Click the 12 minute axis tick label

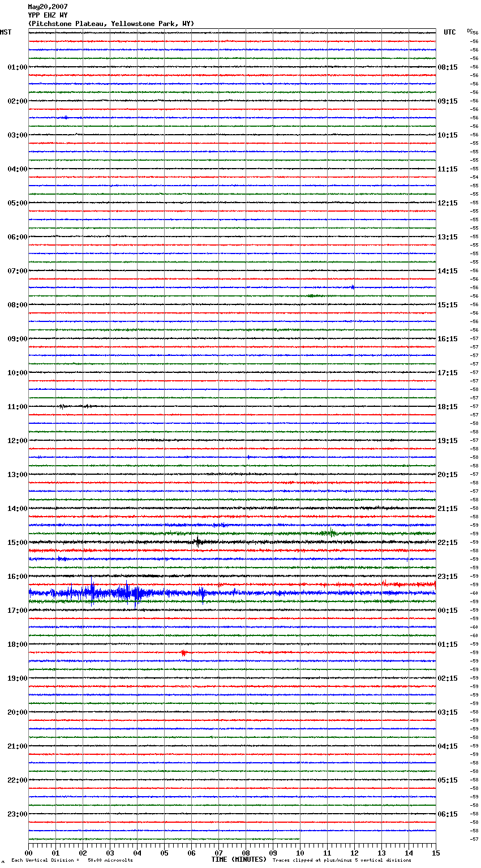tap(354, 853)
